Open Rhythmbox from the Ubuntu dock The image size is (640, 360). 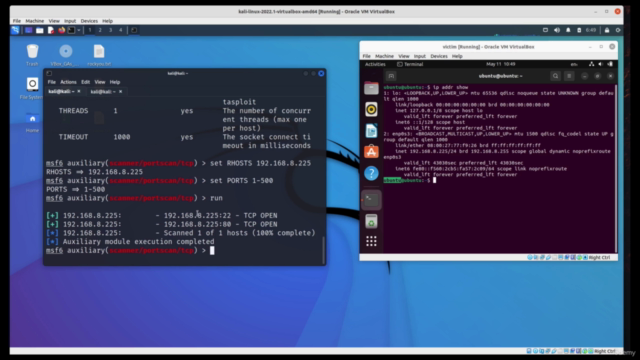click(371, 109)
